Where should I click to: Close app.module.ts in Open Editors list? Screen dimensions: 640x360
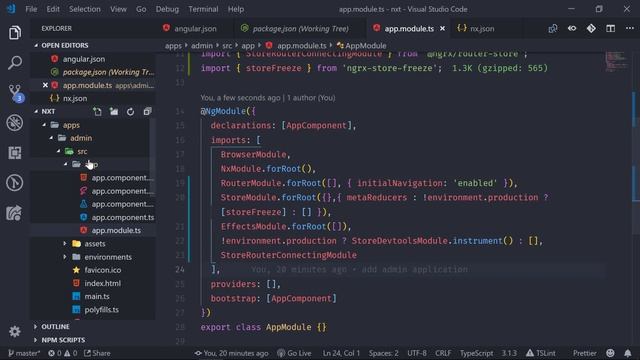point(45,85)
